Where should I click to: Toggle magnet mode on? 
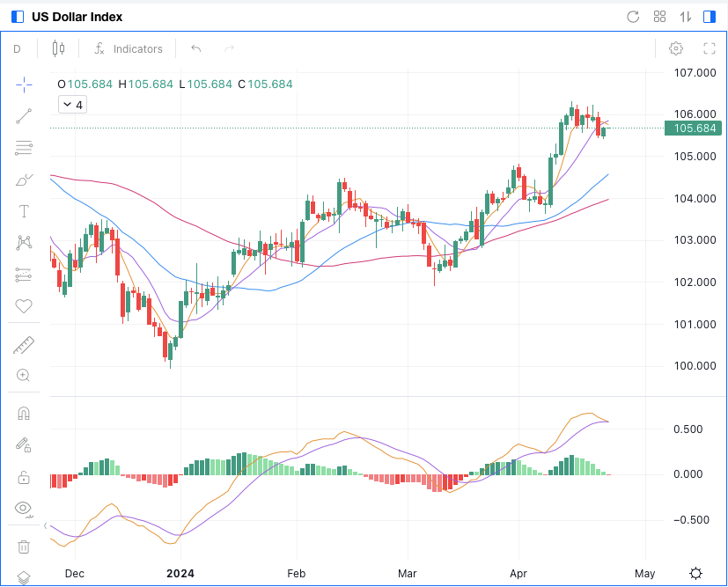pyautogui.click(x=24, y=414)
